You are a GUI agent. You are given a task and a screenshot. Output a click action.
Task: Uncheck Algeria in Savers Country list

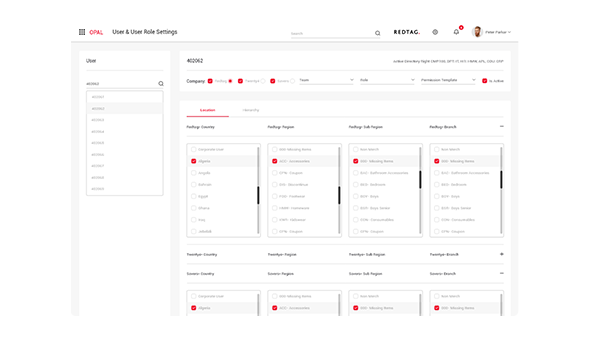(x=193, y=308)
